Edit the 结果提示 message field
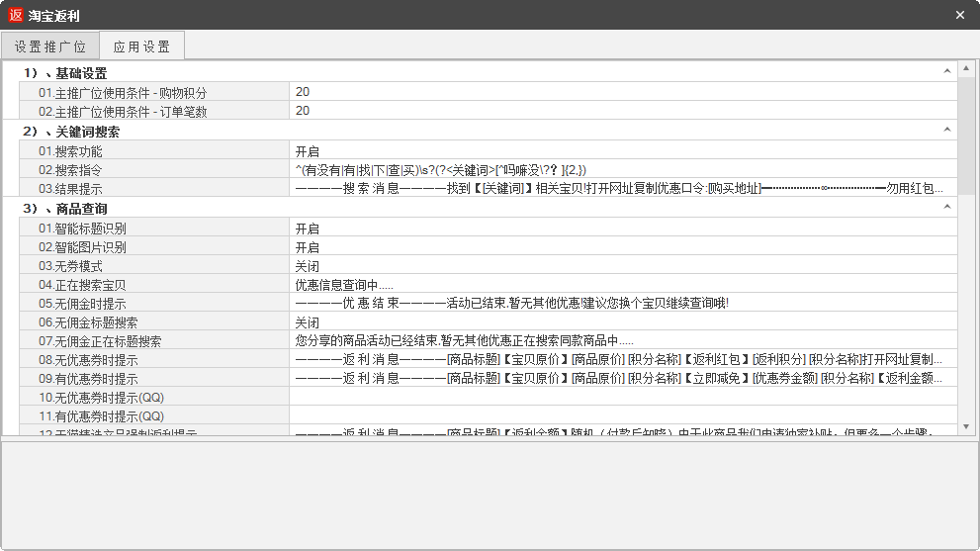This screenshot has width=980, height=551. [x=623, y=188]
